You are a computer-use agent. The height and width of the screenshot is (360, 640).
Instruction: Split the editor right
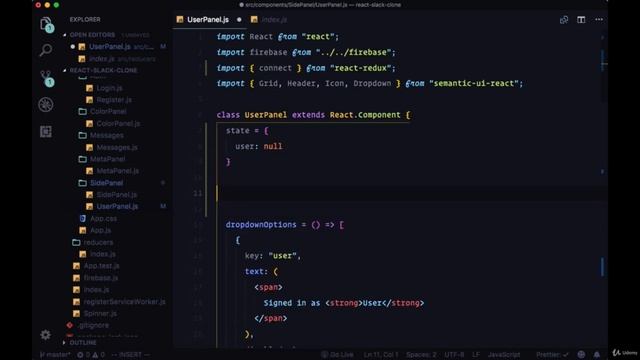[581, 20]
